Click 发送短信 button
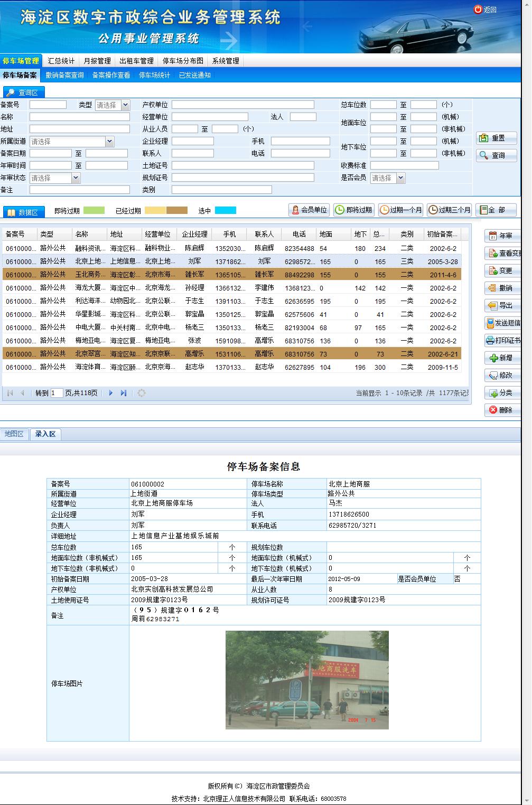The image size is (532, 805). coord(502,323)
